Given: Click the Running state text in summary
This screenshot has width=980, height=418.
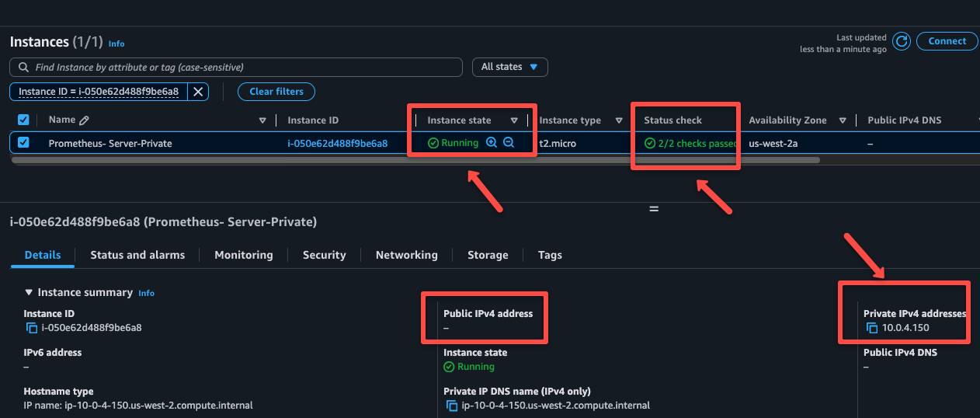Looking at the screenshot, I should [475, 367].
